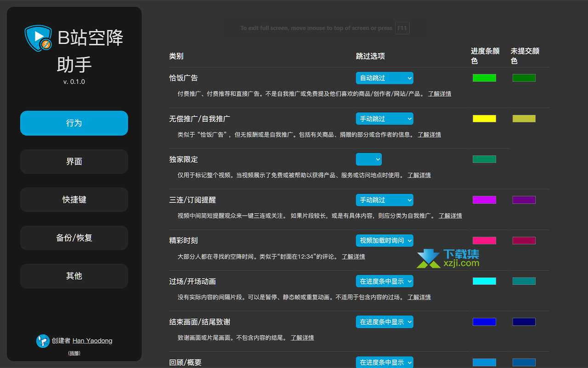Click the 恰饭广告 category name
The height and width of the screenshot is (368, 588).
tap(183, 78)
